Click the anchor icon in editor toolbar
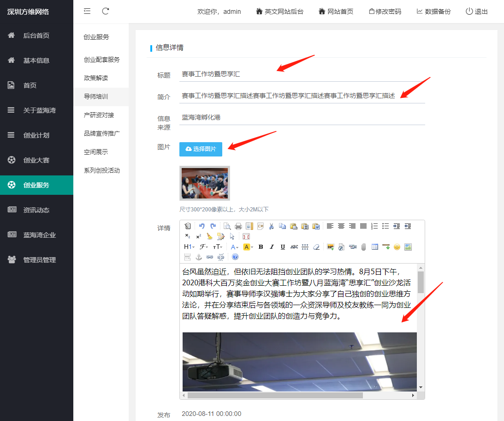This screenshot has width=504, height=421. pos(199,257)
